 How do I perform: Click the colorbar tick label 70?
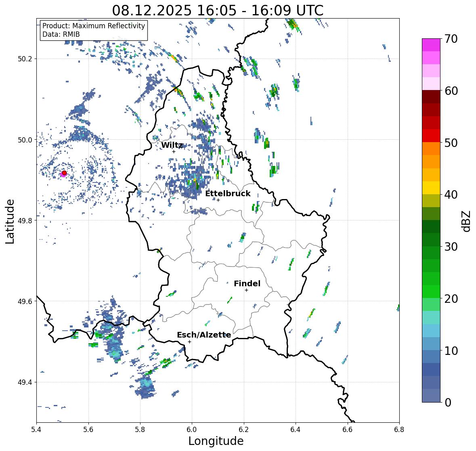[x=451, y=39]
